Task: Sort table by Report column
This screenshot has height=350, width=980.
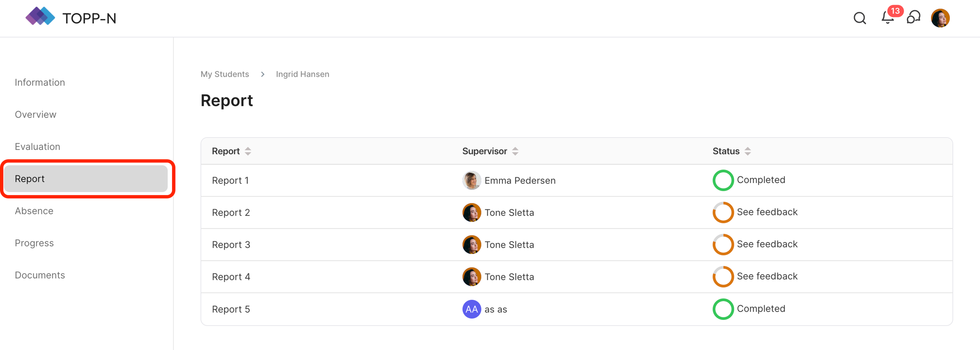Action: (248, 151)
